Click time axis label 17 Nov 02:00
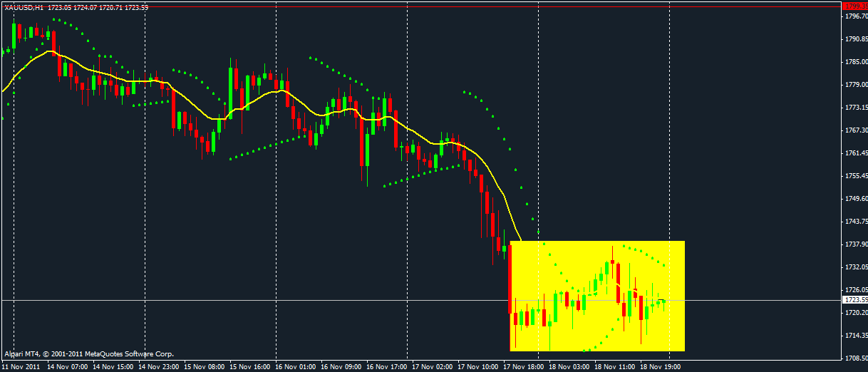Viewport: 868px width, 372px height. click(433, 366)
